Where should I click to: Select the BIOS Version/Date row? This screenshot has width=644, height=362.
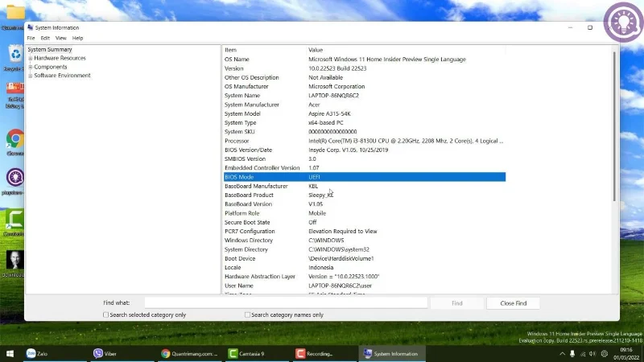tap(365, 150)
